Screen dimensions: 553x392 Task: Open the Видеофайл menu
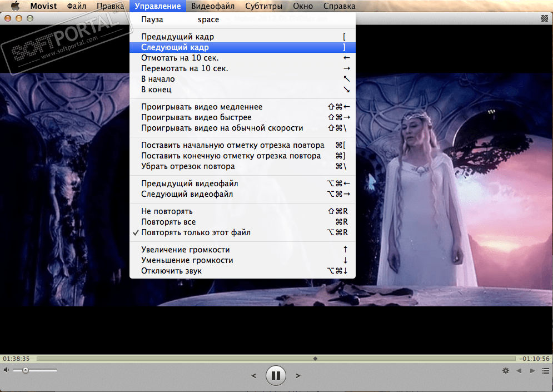[213, 6]
